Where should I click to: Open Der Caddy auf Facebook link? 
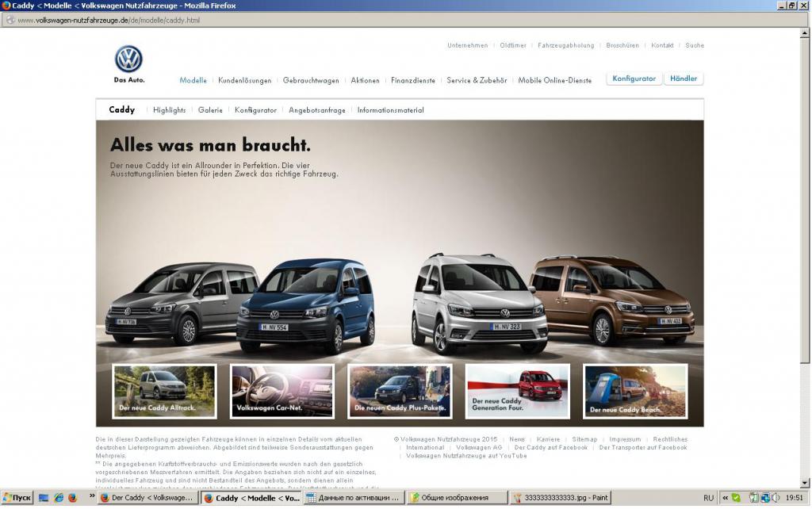pos(551,447)
